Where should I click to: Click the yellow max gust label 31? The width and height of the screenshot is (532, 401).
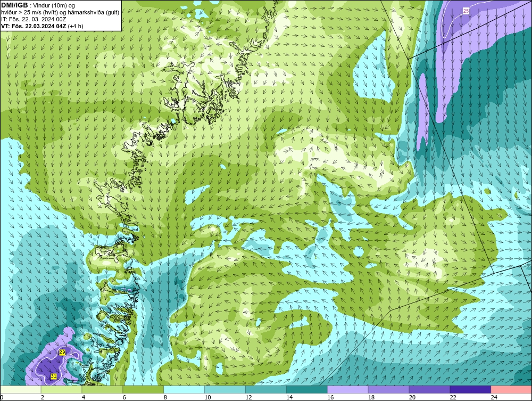tap(54, 376)
